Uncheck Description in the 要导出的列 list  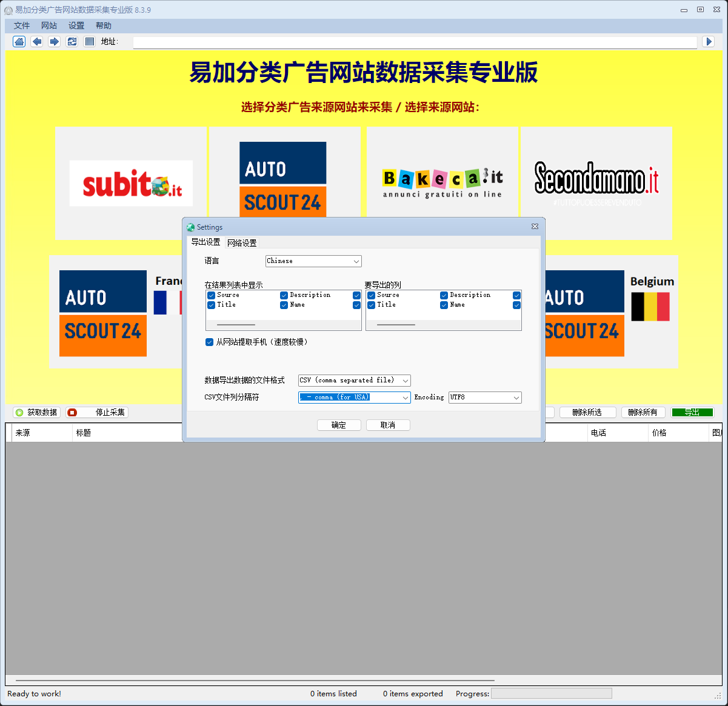[444, 295]
